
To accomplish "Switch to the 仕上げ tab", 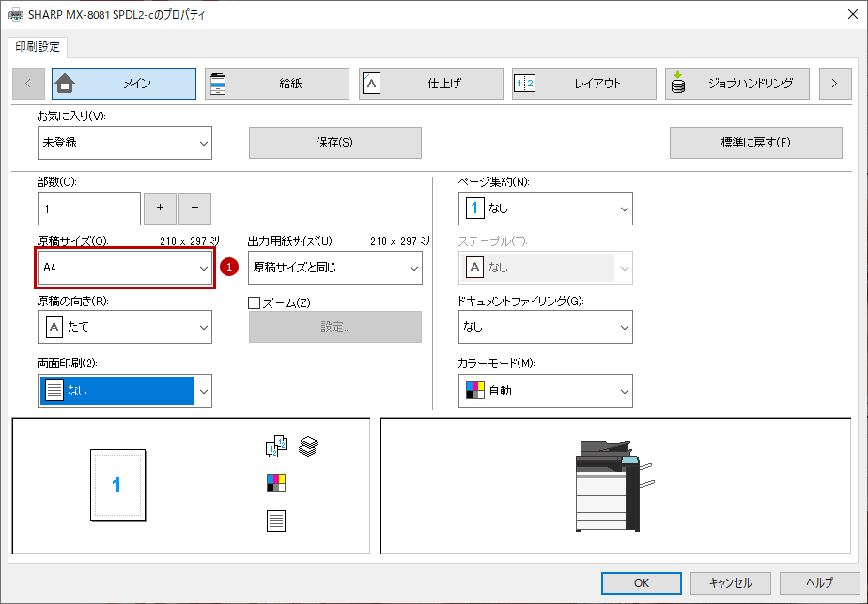I will tap(430, 84).
